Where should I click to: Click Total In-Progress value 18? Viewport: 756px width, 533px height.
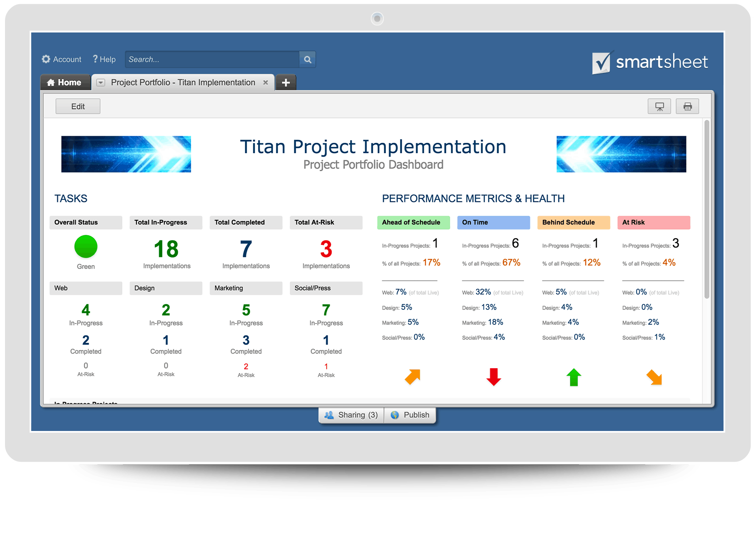pos(166,249)
